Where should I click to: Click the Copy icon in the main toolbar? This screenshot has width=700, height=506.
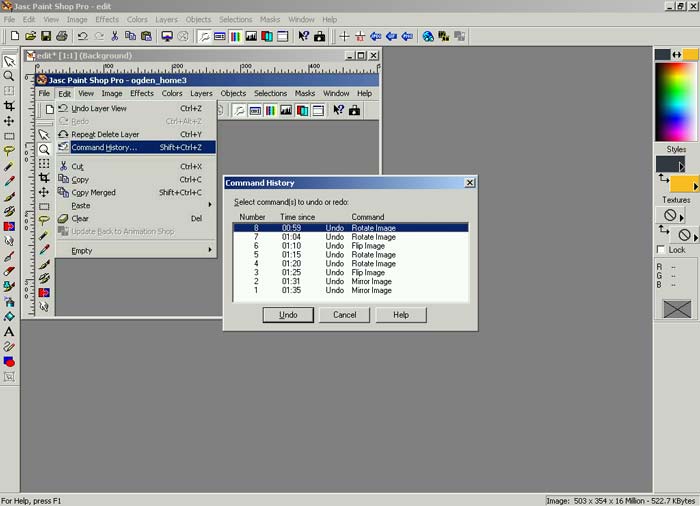tap(130, 36)
